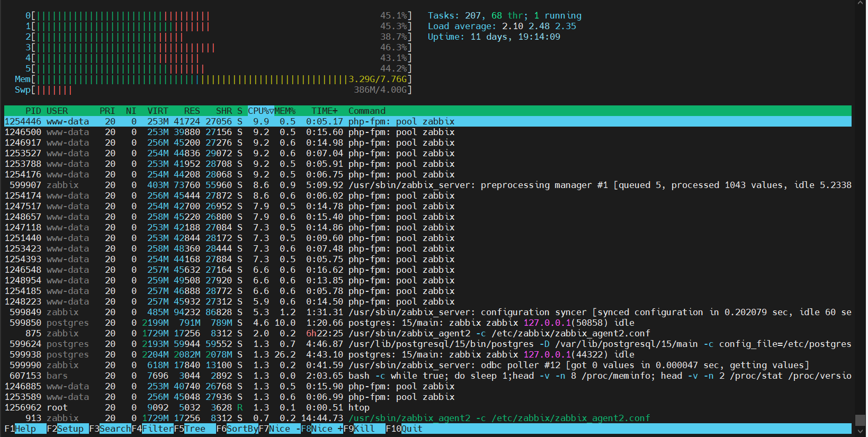Select process row PID 1254185
Viewport: 868px width, 437px height.
click(428, 291)
